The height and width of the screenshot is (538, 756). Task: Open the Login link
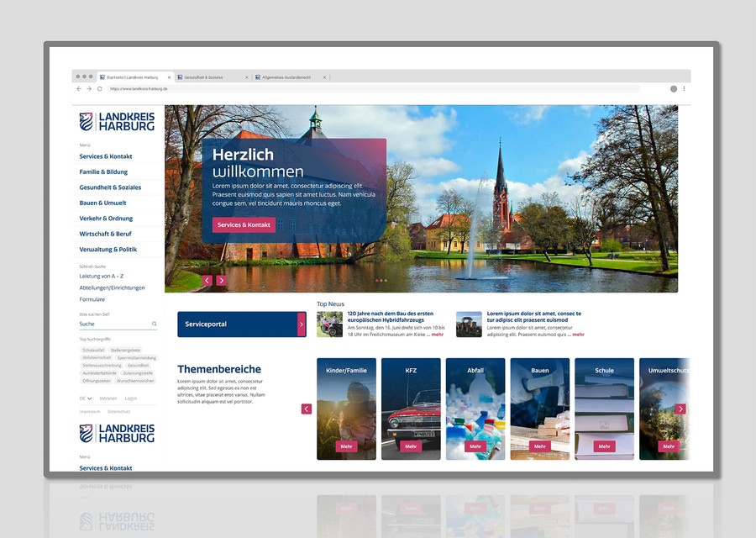point(131,398)
